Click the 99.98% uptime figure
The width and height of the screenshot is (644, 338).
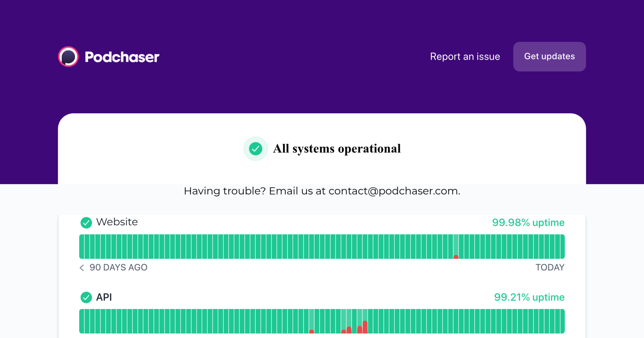(x=528, y=223)
